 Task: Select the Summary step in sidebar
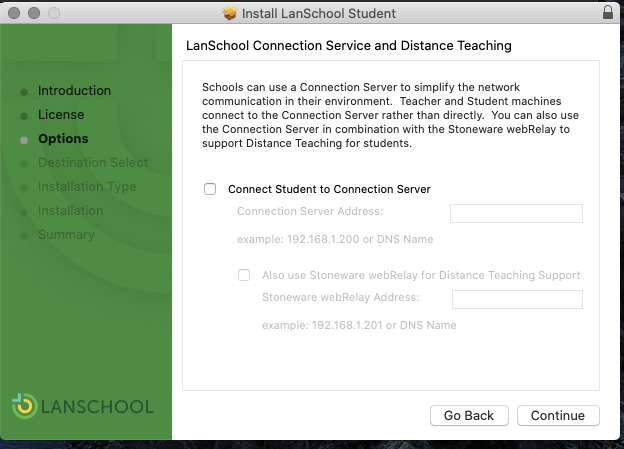[x=66, y=234]
